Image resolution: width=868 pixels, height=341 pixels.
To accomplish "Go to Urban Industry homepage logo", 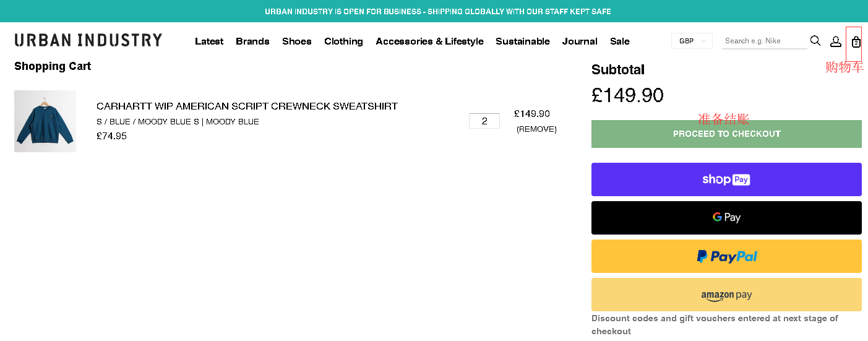I will pyautogui.click(x=88, y=40).
